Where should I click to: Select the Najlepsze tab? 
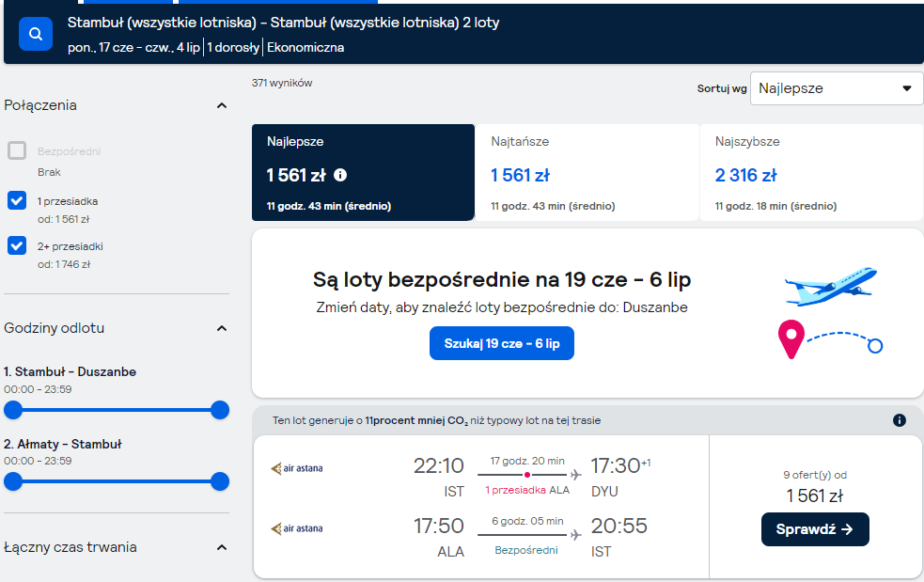pos(363,172)
